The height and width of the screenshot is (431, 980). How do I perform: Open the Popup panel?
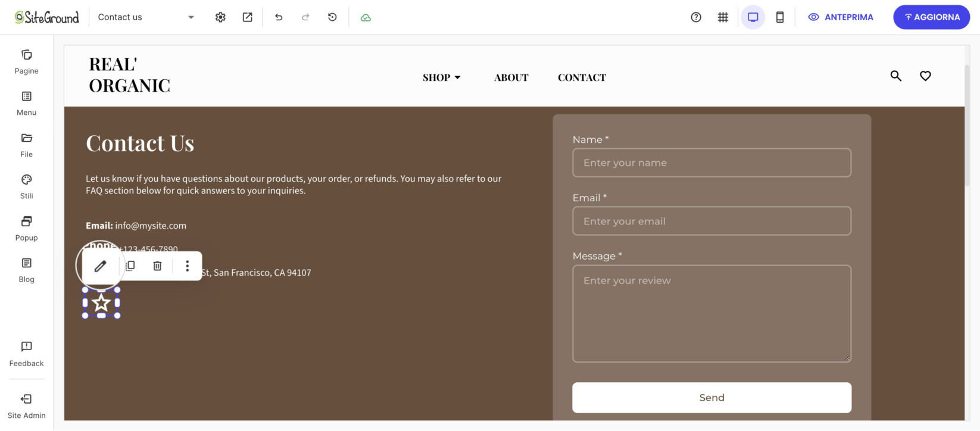click(x=26, y=229)
